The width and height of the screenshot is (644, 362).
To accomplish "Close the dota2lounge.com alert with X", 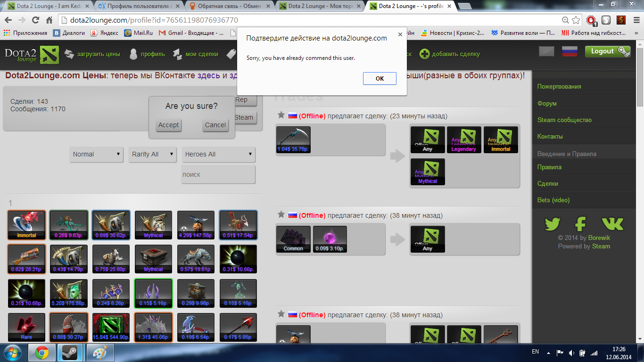I will pos(400,34).
